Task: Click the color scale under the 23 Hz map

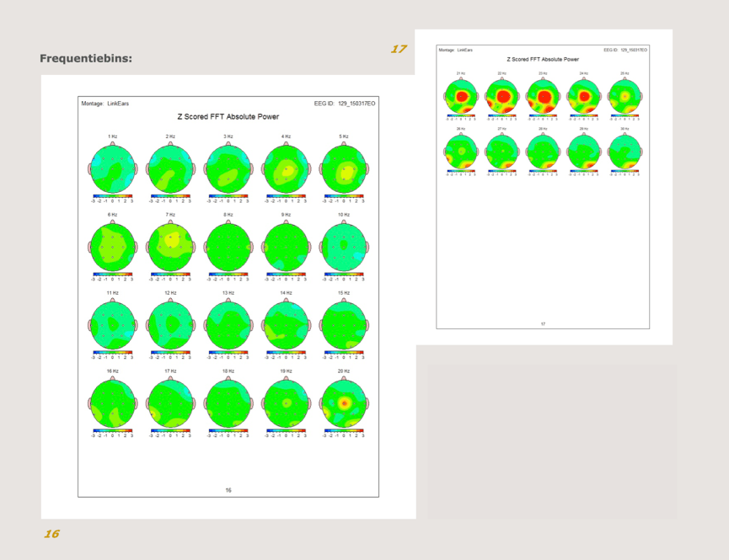Action: click(x=543, y=117)
